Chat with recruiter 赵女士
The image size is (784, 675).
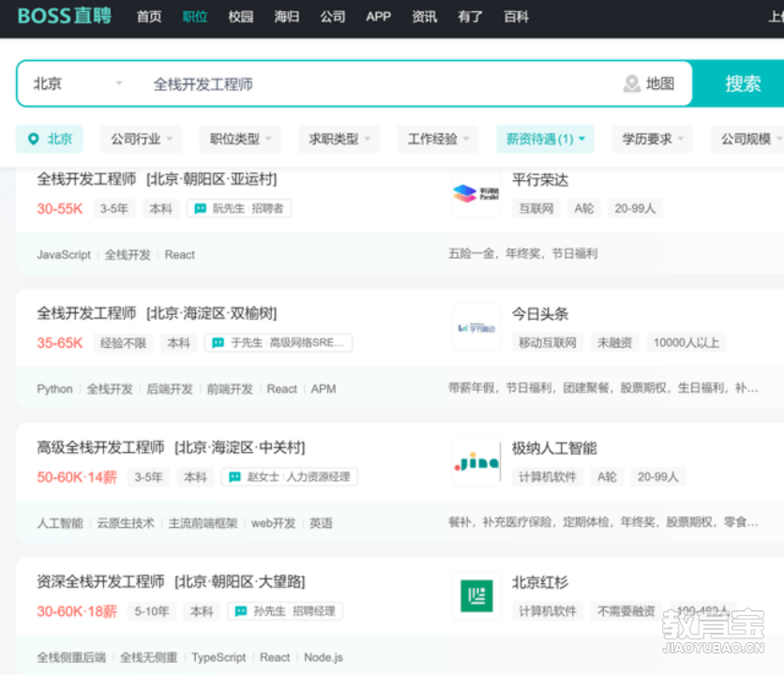click(290, 476)
